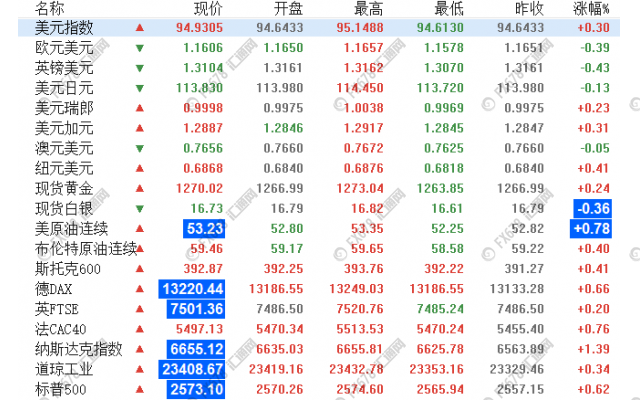Image resolution: width=640 pixels, height=400 pixels.
Task: Select the 斯托克600 row name
Action: [x=68, y=269]
